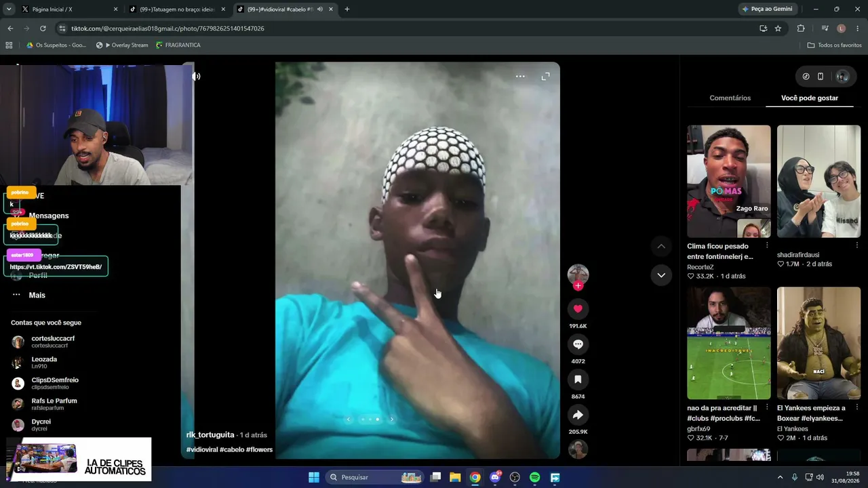Screen dimensions: 868x488
Task: Switch to the Tatuagem no braço browser tab
Action: tap(176, 9)
